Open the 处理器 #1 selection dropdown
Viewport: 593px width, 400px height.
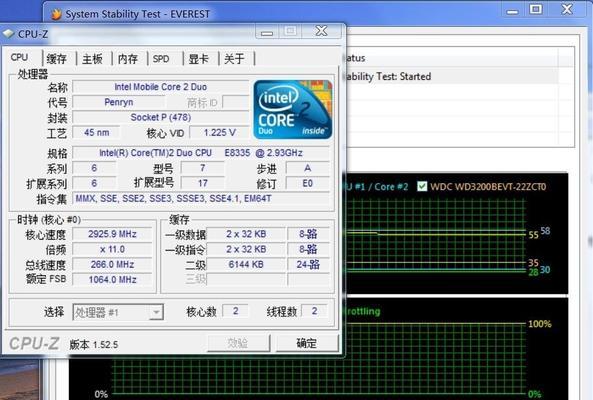pos(118,312)
